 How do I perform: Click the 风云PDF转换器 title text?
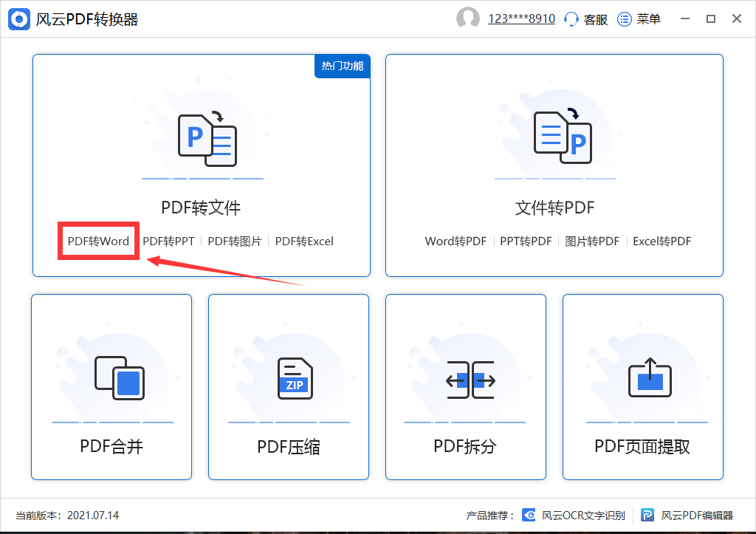coord(87,19)
